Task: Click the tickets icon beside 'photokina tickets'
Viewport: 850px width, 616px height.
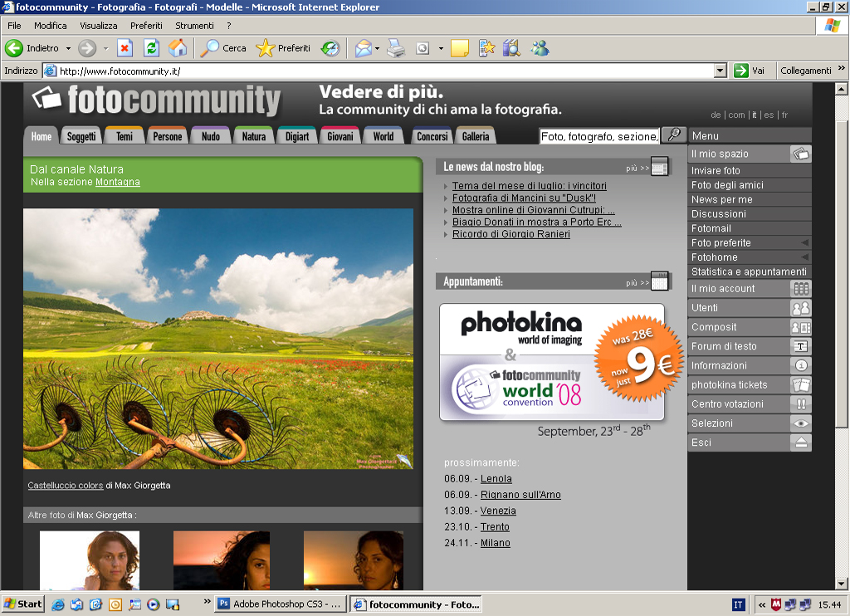Action: click(x=801, y=385)
